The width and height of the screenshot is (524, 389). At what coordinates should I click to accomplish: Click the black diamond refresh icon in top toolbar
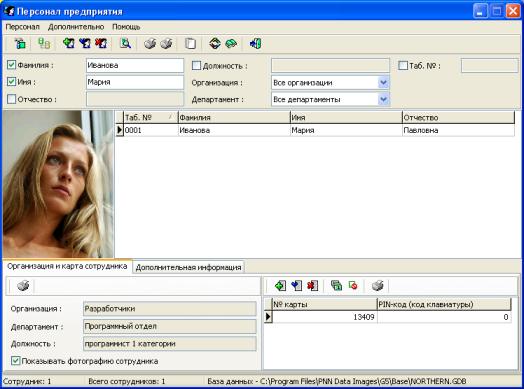pos(215,43)
